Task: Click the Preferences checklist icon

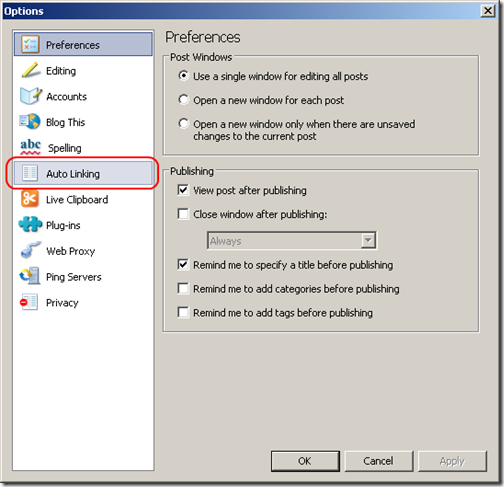Action: click(30, 44)
